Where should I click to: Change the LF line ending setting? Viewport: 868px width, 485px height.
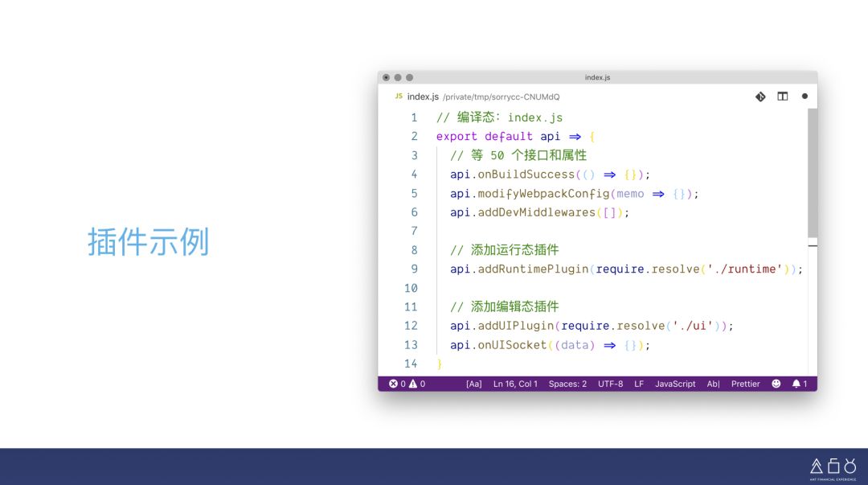638,384
